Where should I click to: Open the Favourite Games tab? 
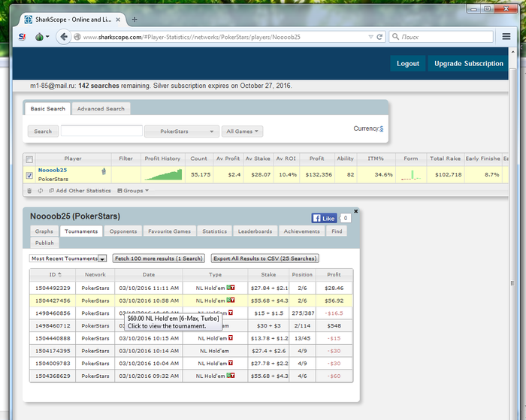(x=169, y=231)
